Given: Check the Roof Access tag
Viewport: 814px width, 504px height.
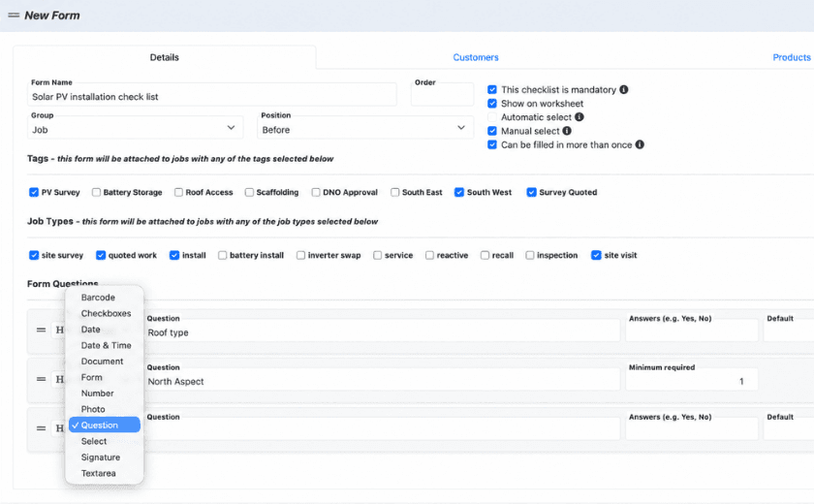Looking at the screenshot, I should (x=178, y=192).
